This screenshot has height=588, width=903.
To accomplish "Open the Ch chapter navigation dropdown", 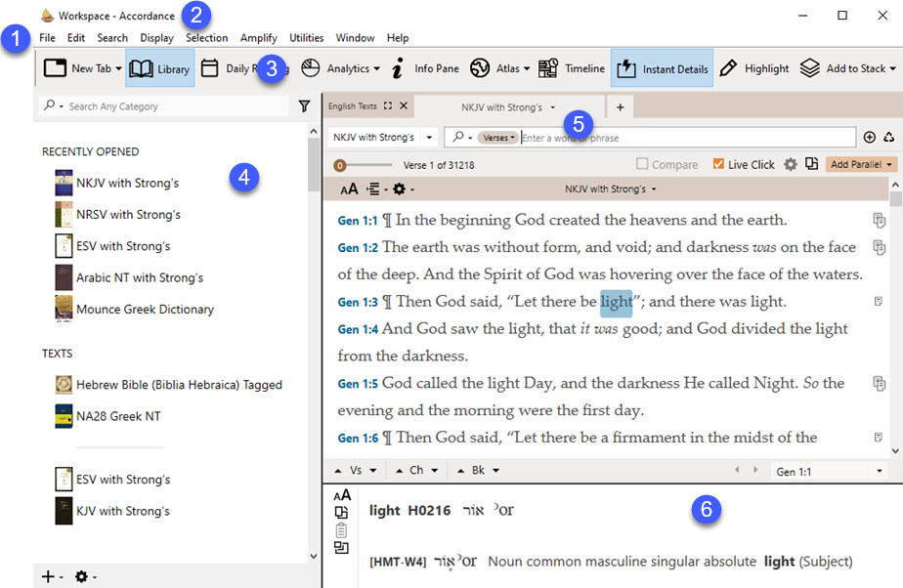I will [434, 471].
